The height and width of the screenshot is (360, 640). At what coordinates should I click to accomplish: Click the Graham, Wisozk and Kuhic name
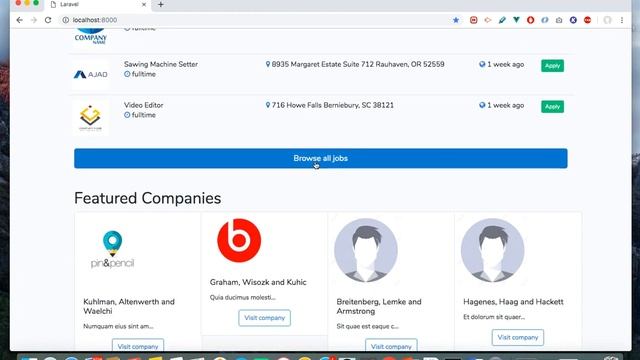(x=258, y=282)
